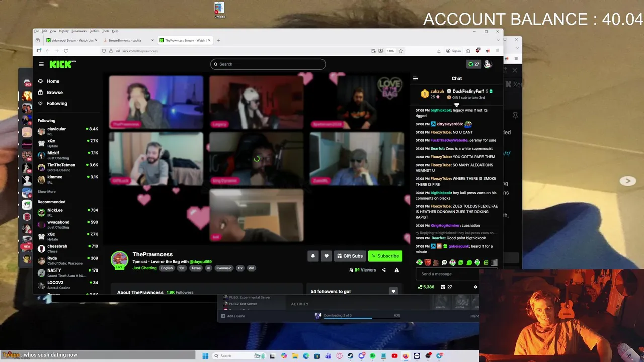
Task: Toggle the notification bell for ThePrawncess
Action: tap(313, 256)
